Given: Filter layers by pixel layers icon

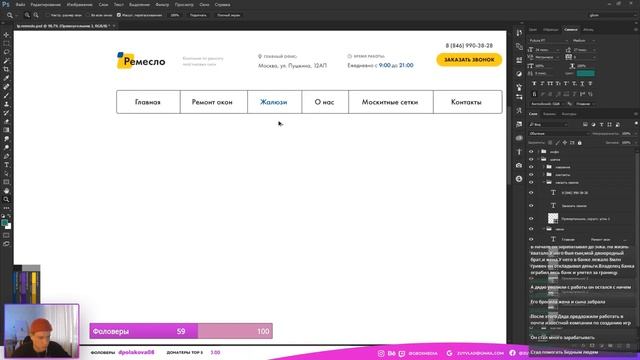Looking at the screenshot, I should tap(585, 124).
